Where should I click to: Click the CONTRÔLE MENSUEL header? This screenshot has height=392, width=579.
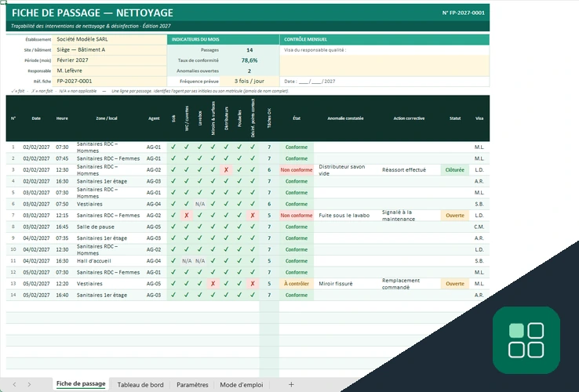(x=384, y=39)
